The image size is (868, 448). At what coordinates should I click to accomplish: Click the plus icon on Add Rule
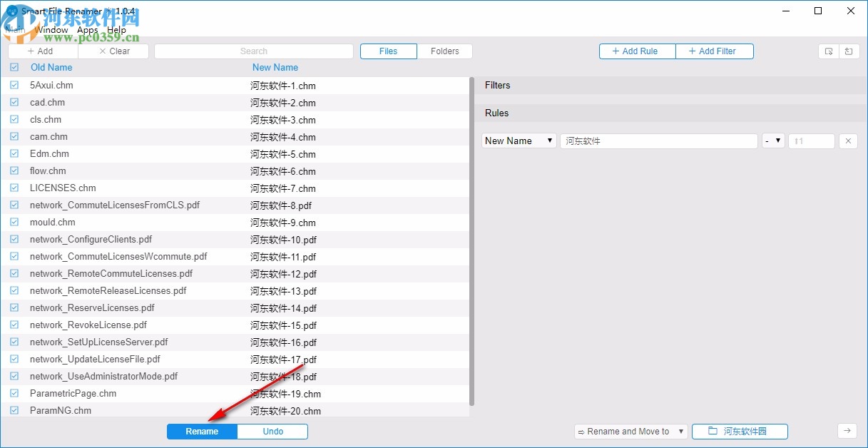(x=615, y=51)
